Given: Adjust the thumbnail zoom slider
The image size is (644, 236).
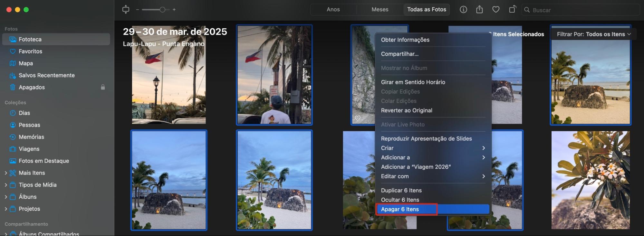Looking at the screenshot, I should pyautogui.click(x=162, y=10).
